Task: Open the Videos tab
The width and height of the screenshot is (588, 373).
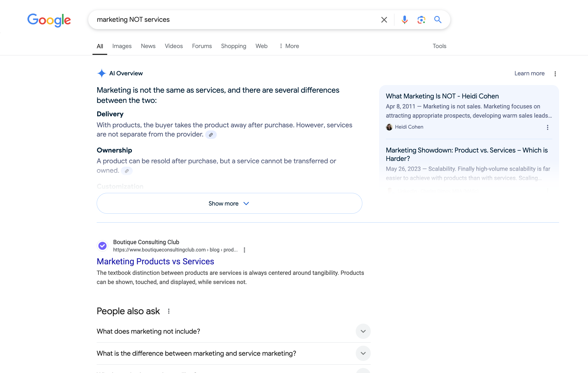Action: point(174,46)
